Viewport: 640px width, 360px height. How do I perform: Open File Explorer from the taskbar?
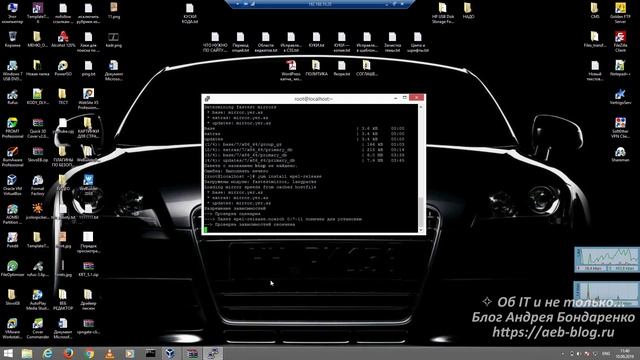27,353
